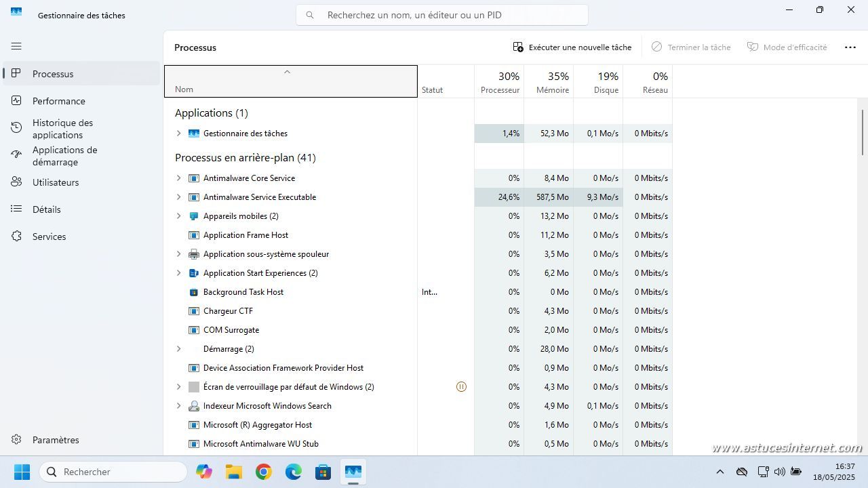
Task: Open the hamburger navigation menu
Action: [16, 46]
